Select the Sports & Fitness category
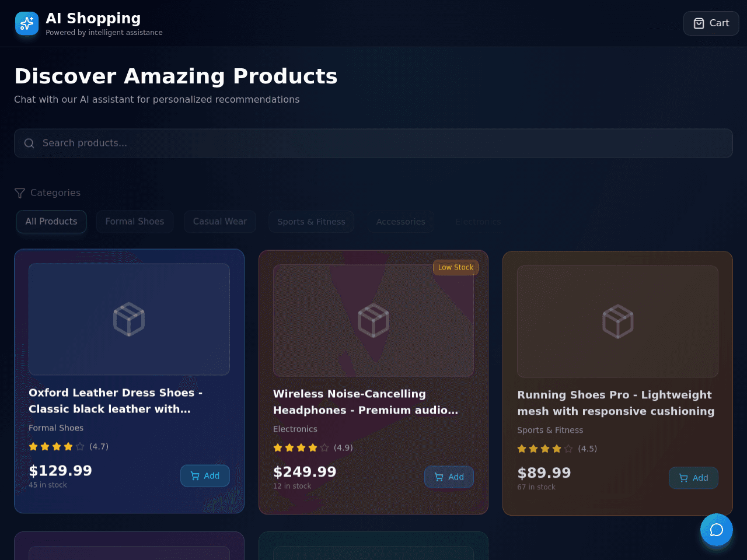Screen dimensions: 747x560 311,222
